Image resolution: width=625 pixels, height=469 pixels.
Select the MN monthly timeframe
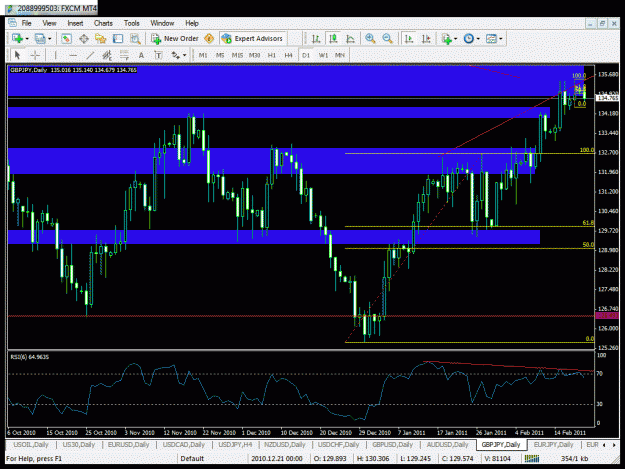pos(340,55)
